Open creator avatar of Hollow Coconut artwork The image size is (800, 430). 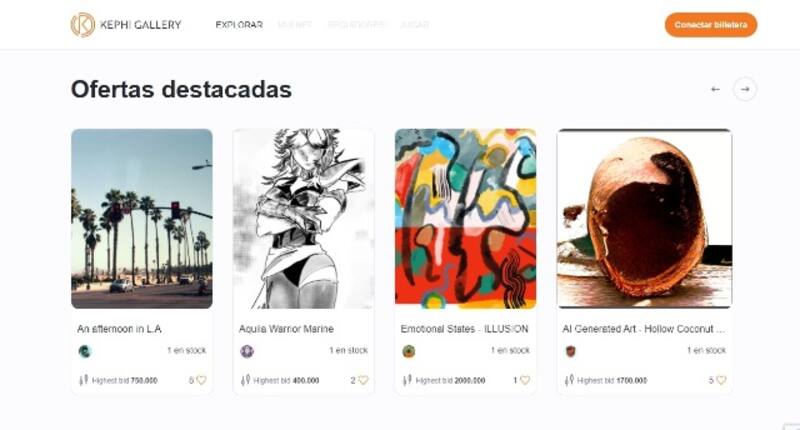(x=570, y=351)
